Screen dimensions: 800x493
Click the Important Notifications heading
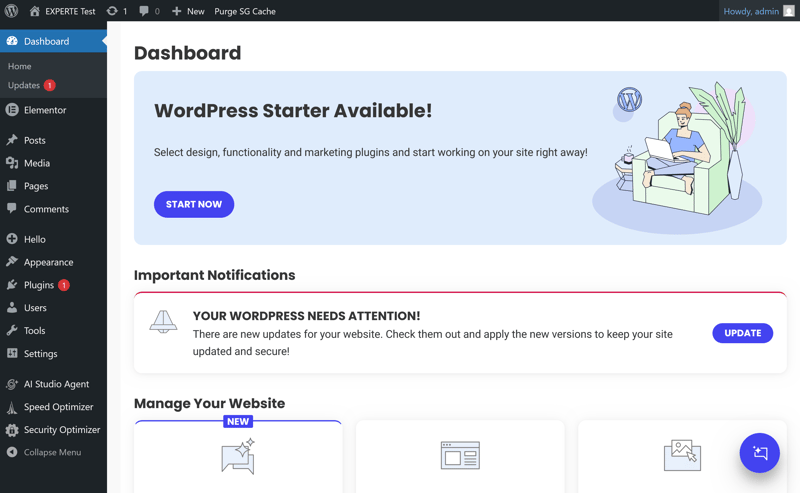tap(214, 275)
